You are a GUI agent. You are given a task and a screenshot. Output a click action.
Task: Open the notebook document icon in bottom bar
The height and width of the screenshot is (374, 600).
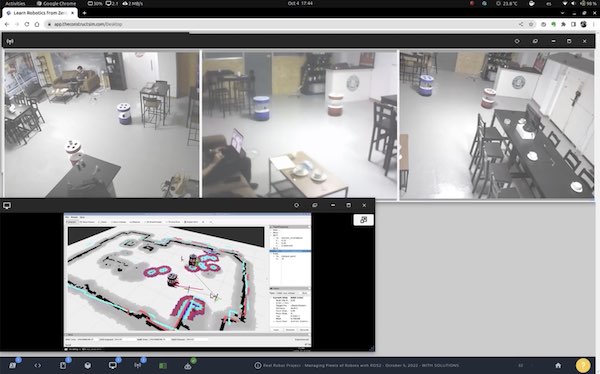click(63, 365)
